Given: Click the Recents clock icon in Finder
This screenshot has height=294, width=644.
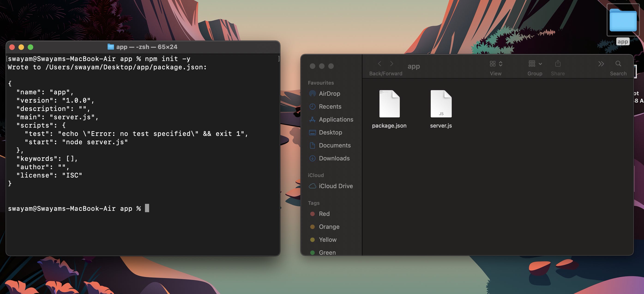Looking at the screenshot, I should 312,106.
